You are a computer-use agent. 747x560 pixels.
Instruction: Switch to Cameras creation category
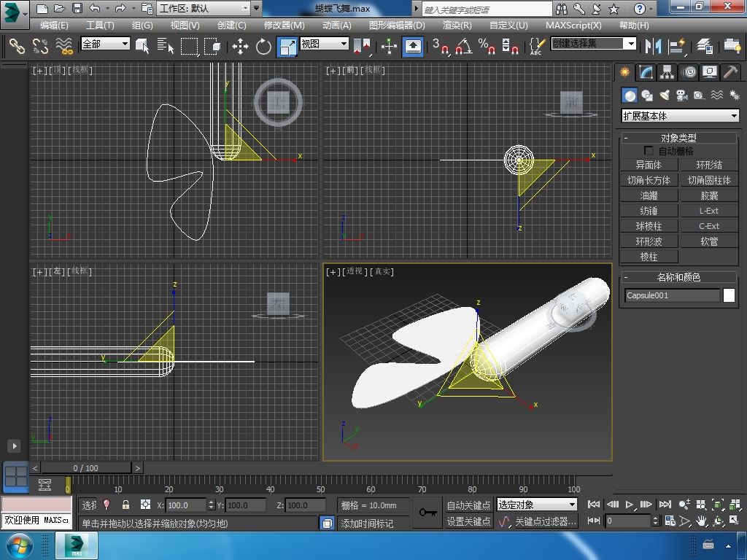pos(681,96)
